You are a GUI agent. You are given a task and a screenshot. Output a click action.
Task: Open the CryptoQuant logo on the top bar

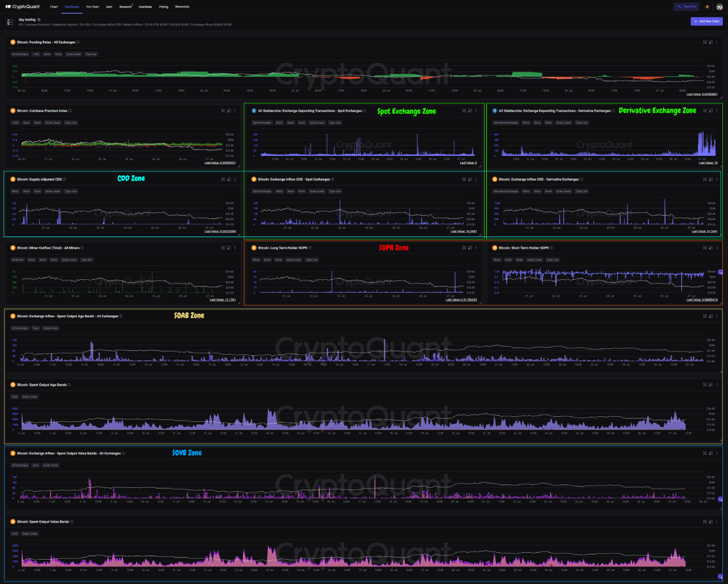23,6
